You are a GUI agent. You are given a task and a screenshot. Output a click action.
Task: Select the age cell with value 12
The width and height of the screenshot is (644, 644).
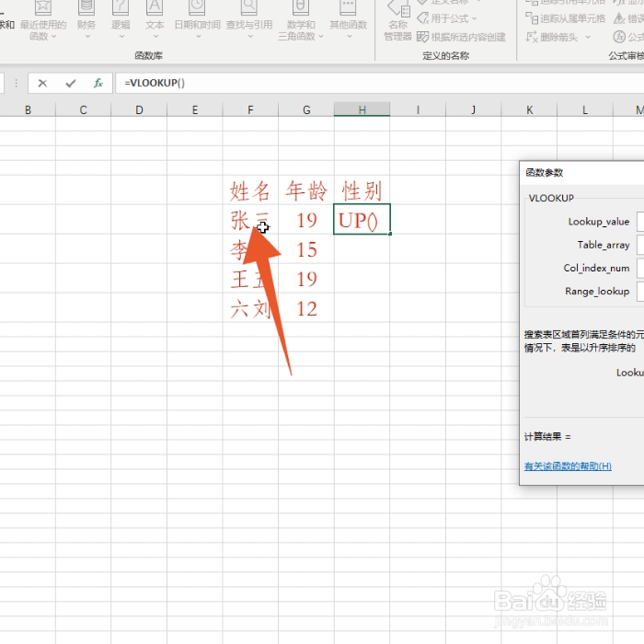306,308
